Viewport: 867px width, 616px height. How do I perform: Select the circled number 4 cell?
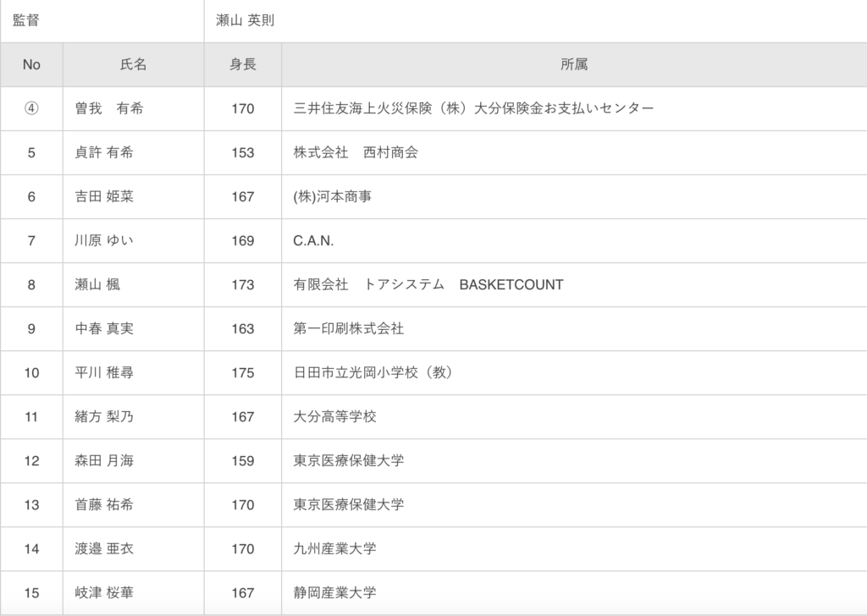click(x=31, y=108)
